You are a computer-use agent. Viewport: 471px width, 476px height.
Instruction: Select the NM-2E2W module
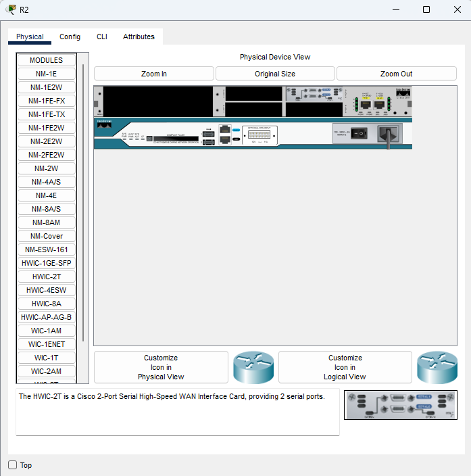[x=47, y=141]
